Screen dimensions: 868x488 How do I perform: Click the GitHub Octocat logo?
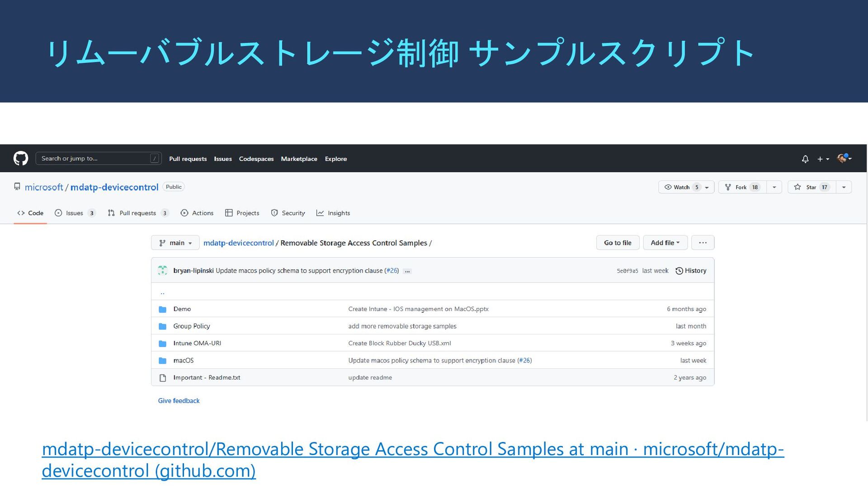click(21, 159)
